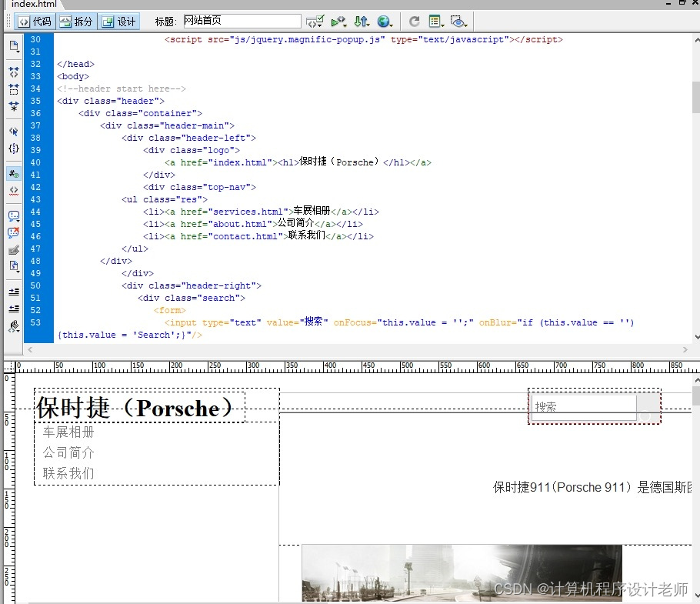Screen dimensions: 700x604
Task: Open Apply Comment menu
Action: point(14,216)
